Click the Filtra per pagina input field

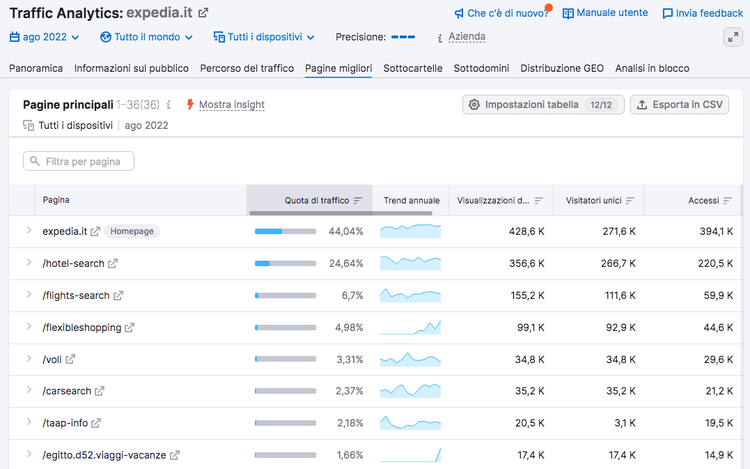[78, 161]
